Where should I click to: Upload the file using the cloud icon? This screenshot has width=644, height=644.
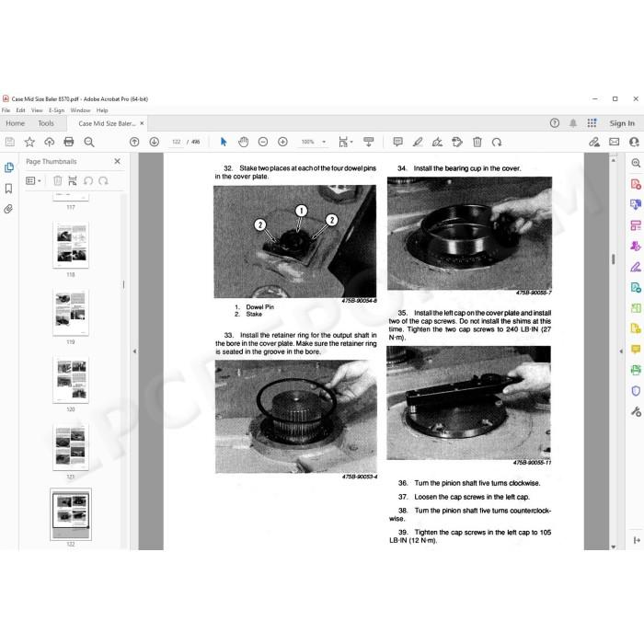coord(50,142)
